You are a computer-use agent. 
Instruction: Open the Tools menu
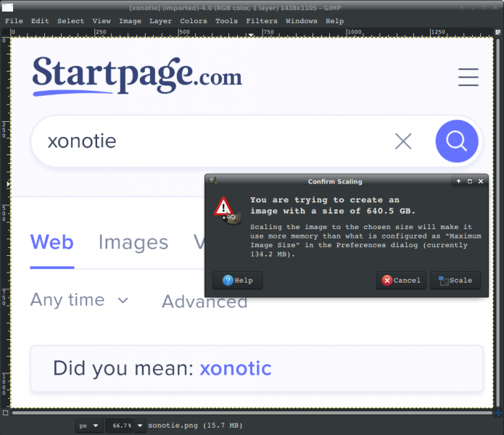click(x=226, y=21)
